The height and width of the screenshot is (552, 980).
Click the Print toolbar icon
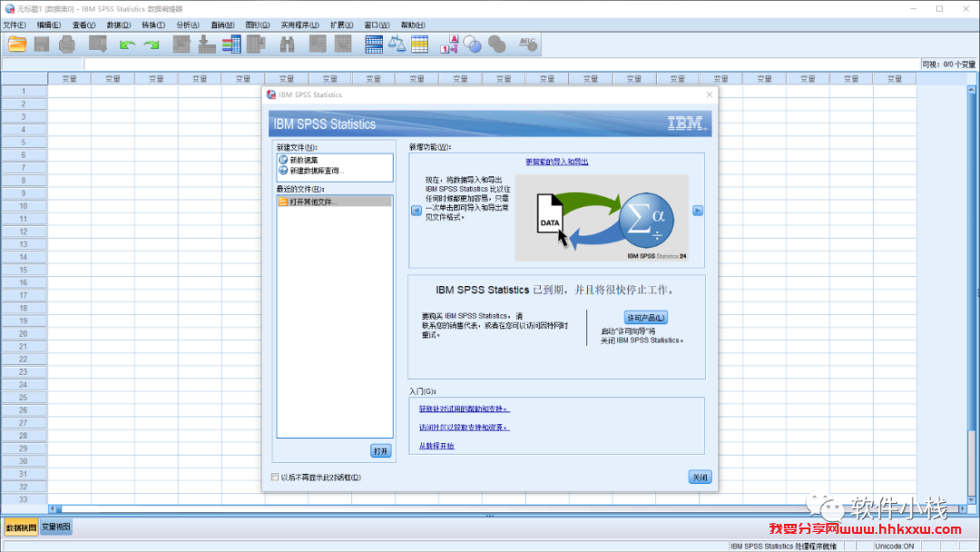[x=67, y=44]
